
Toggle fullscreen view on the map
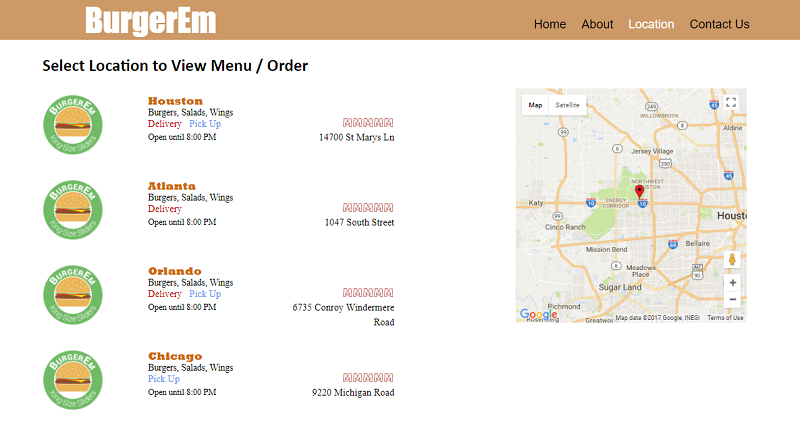[x=731, y=103]
